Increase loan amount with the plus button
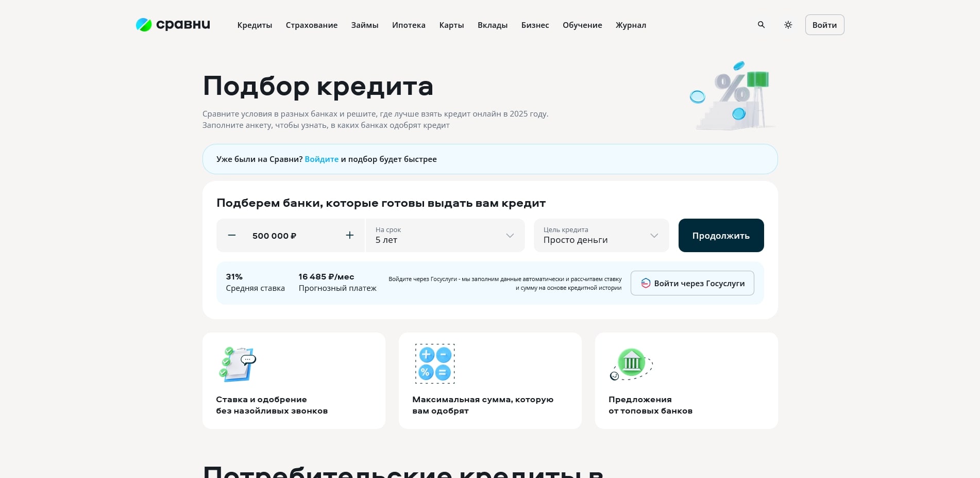980x478 pixels. pos(349,236)
